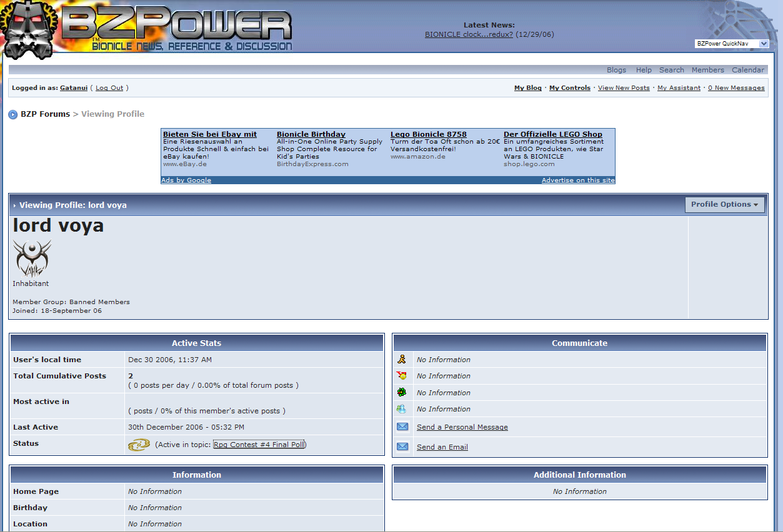Click the BIONICLE clock...redux? news link
783x532 pixels.
click(469, 34)
